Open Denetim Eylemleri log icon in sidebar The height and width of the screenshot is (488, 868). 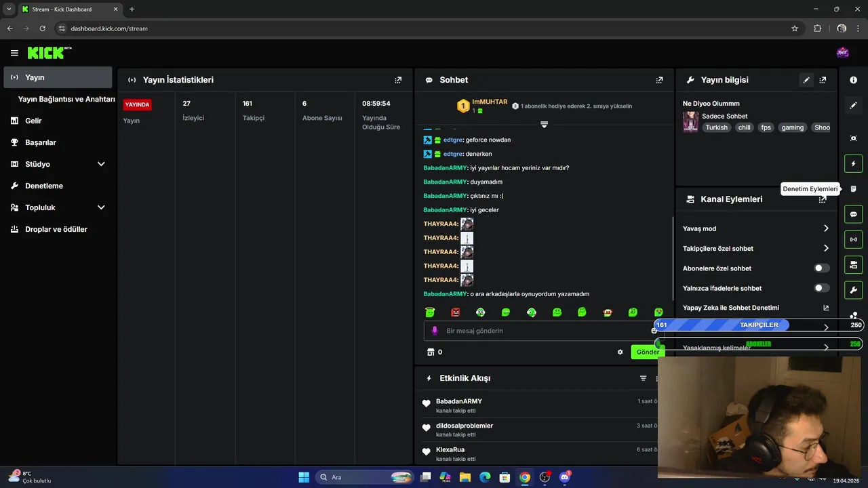[854, 189]
